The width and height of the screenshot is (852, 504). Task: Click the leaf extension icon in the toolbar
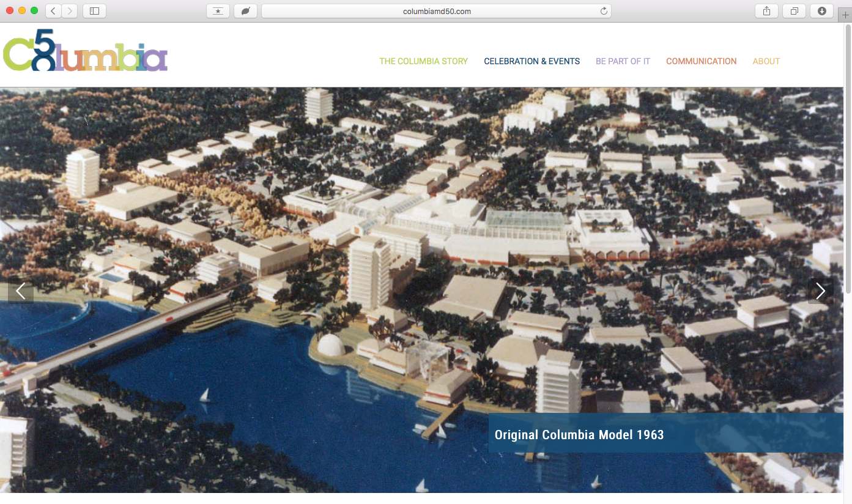click(x=245, y=11)
